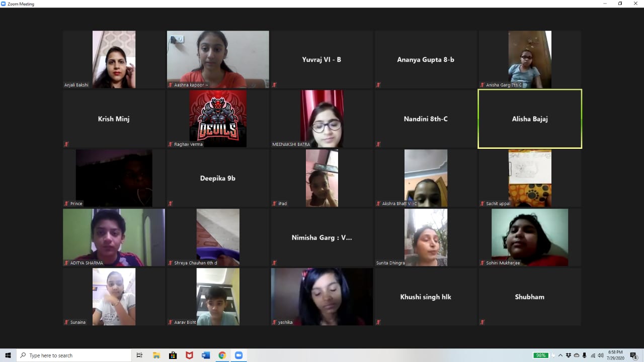Open the Windows Start menu
The width and height of the screenshot is (644, 362).
pyautogui.click(x=8, y=355)
